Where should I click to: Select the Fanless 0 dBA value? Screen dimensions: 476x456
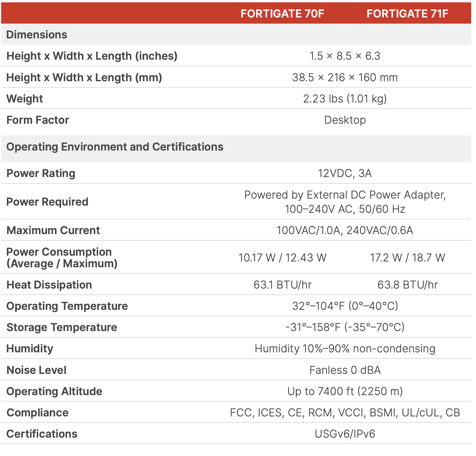pyautogui.click(x=345, y=370)
